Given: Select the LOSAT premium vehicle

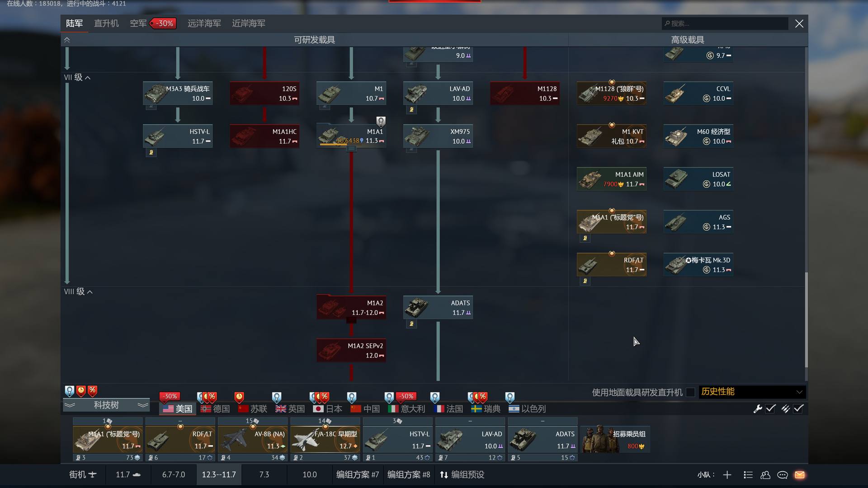Looking at the screenshot, I should click(x=698, y=179).
